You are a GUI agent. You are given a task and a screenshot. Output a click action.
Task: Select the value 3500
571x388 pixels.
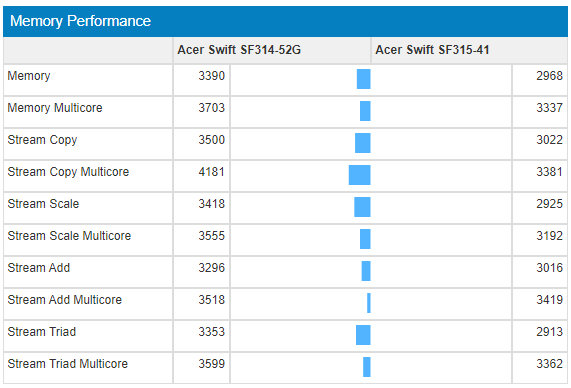[212, 140]
